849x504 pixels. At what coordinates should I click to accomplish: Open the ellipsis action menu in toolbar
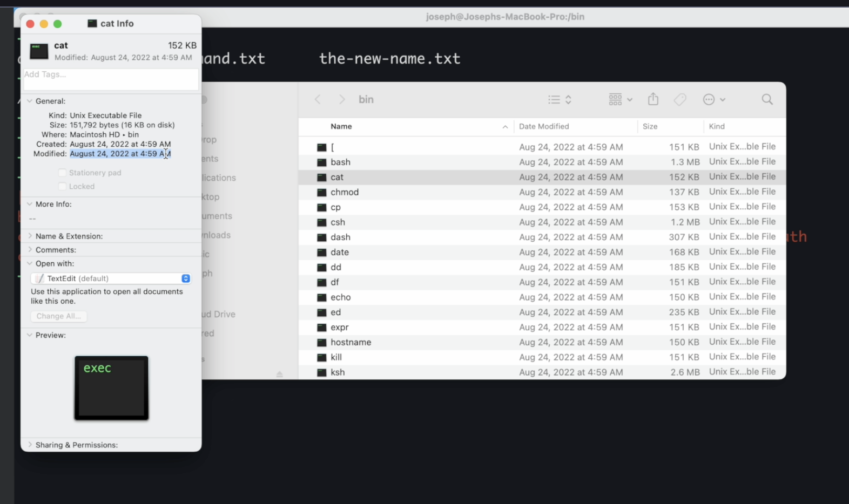pos(713,99)
